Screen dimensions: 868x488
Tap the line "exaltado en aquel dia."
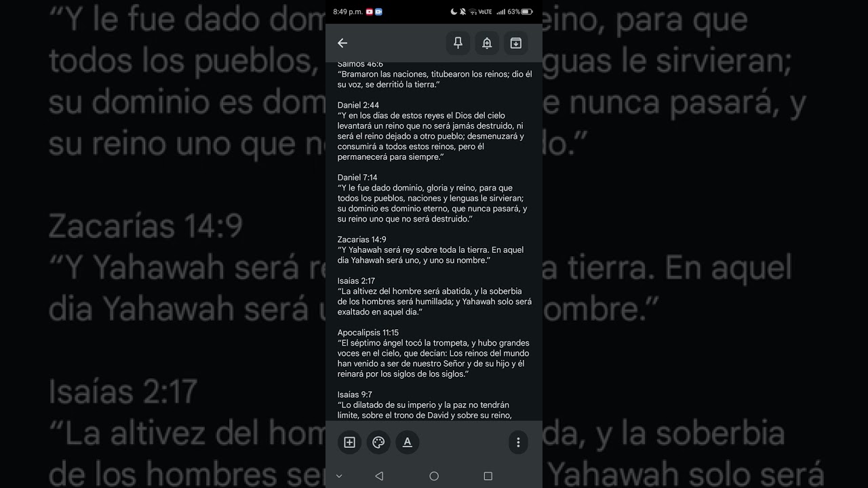coord(380,312)
